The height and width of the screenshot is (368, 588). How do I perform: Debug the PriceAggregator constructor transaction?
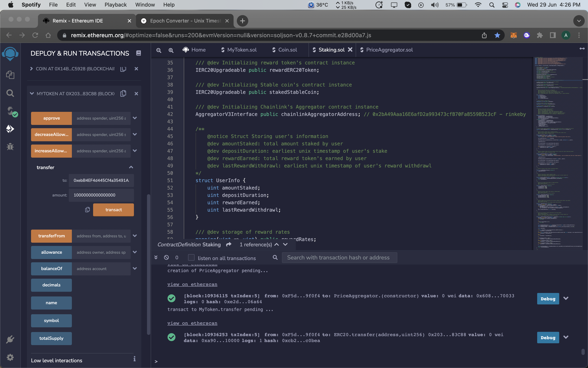[x=548, y=299]
